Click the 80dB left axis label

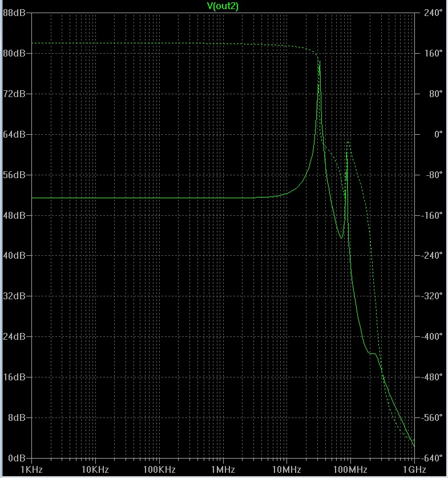click(x=14, y=53)
